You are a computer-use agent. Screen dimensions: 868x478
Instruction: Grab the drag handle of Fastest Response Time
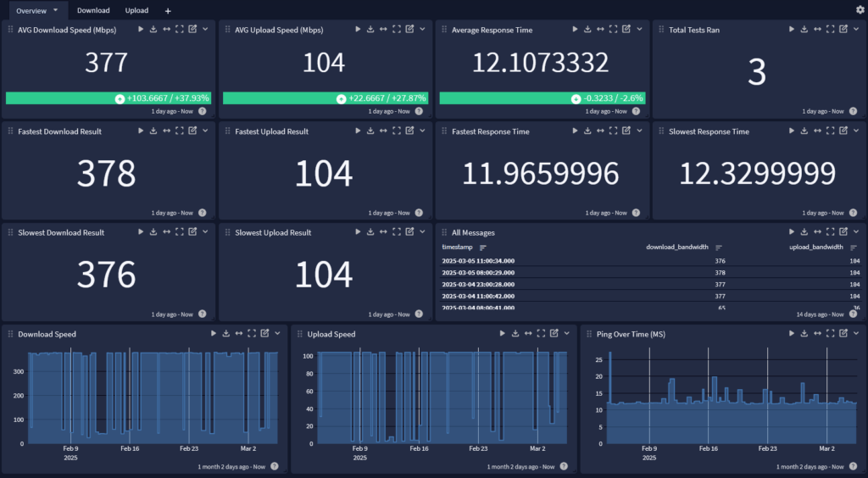pyautogui.click(x=445, y=131)
